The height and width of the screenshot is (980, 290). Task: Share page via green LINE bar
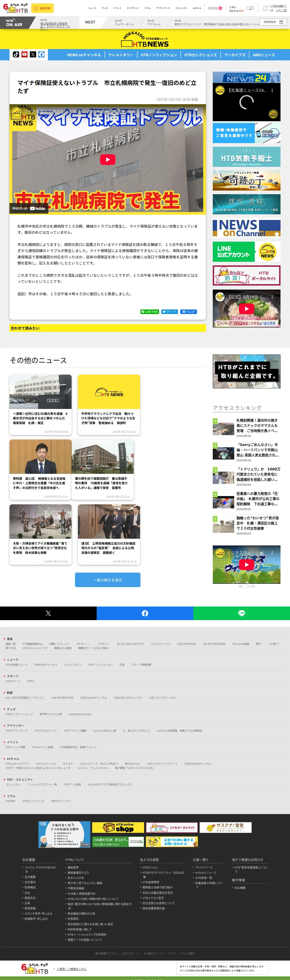(242, 613)
